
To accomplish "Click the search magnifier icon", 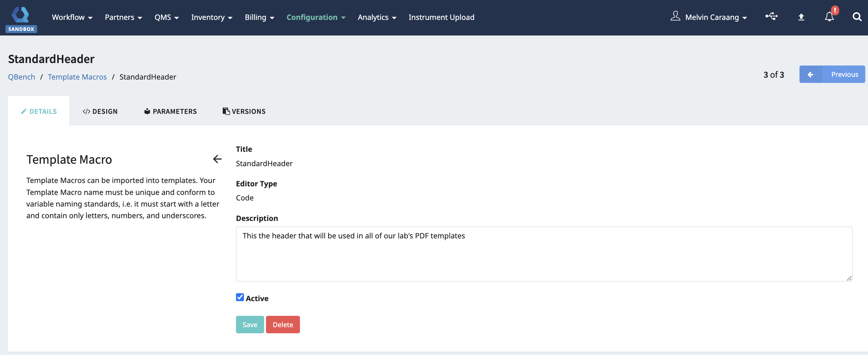I will click(857, 17).
